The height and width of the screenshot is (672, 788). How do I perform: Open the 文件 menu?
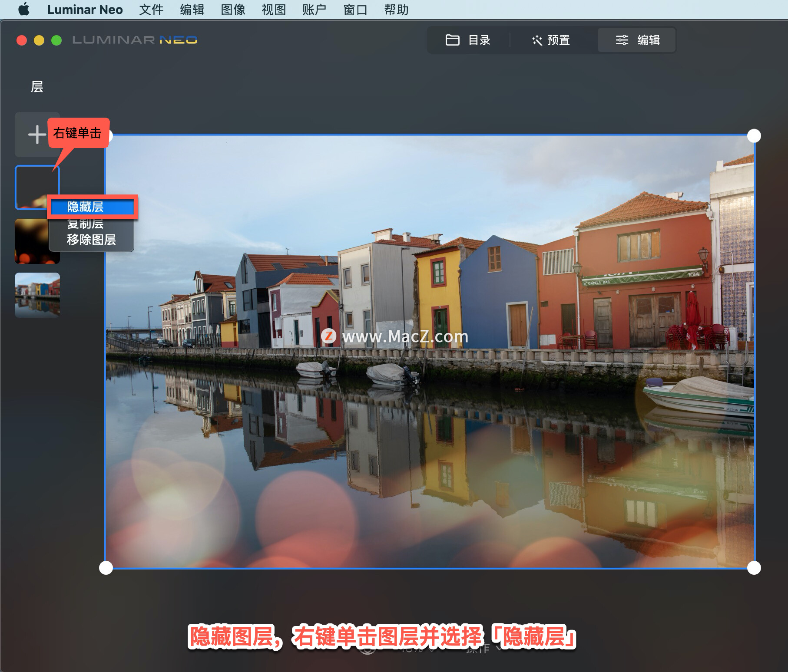(151, 10)
